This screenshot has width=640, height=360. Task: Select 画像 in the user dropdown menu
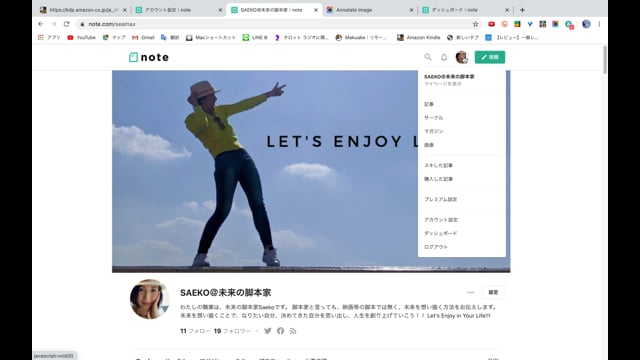(x=429, y=145)
